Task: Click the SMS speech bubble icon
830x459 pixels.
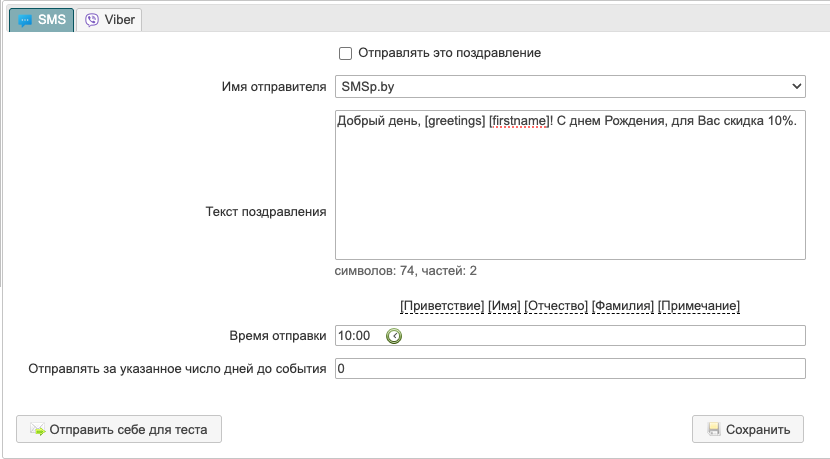Action: pyautogui.click(x=25, y=19)
